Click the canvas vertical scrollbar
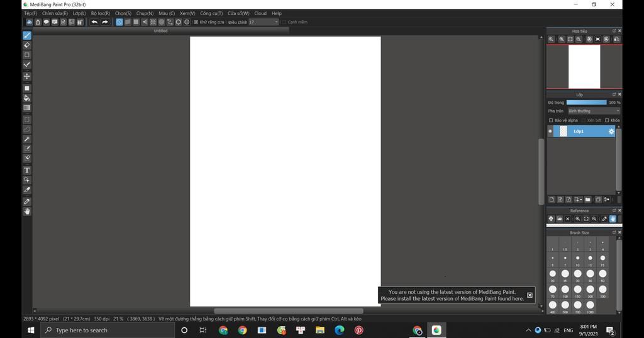644x338 pixels. pos(541,171)
